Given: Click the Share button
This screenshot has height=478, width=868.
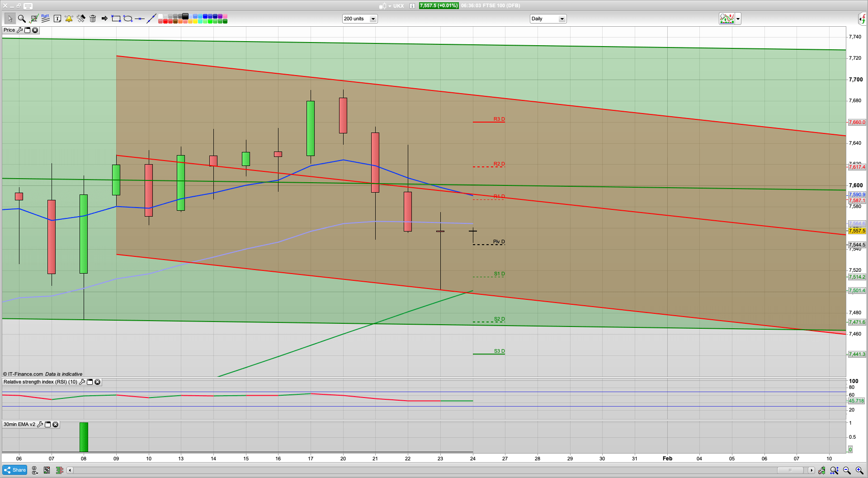Looking at the screenshot, I should click(x=15, y=470).
